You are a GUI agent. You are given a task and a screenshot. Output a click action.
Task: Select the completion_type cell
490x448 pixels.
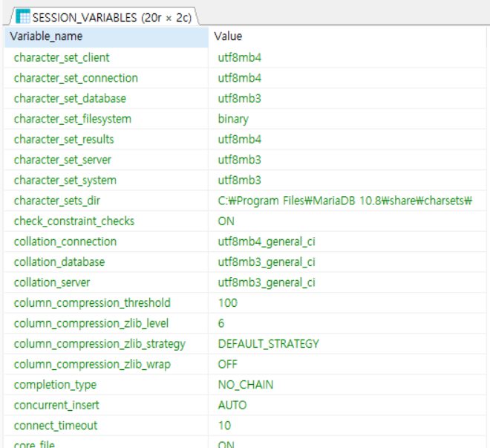pos(106,385)
